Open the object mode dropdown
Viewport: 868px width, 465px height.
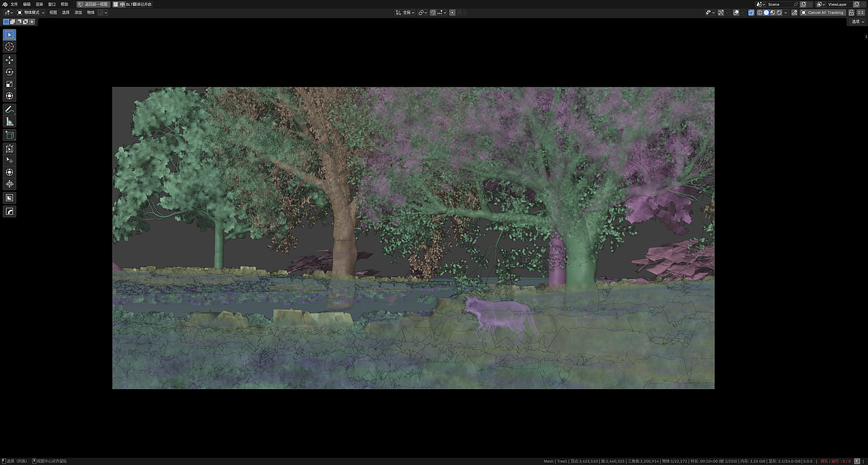click(x=31, y=12)
